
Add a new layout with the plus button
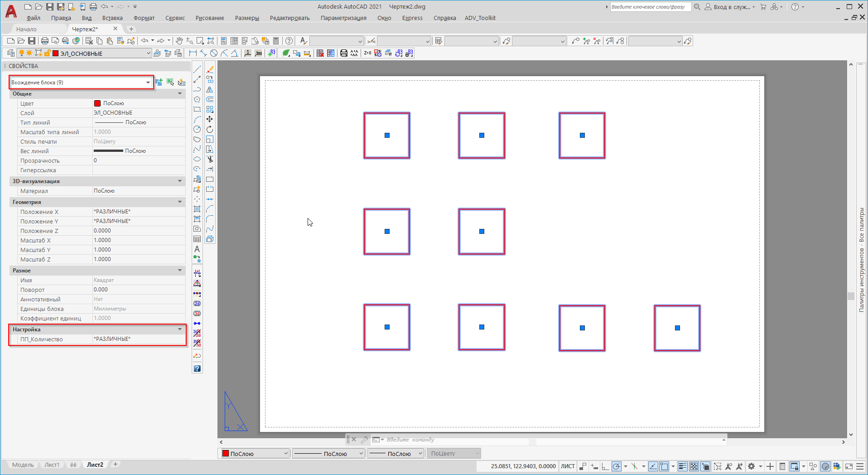coord(116,464)
